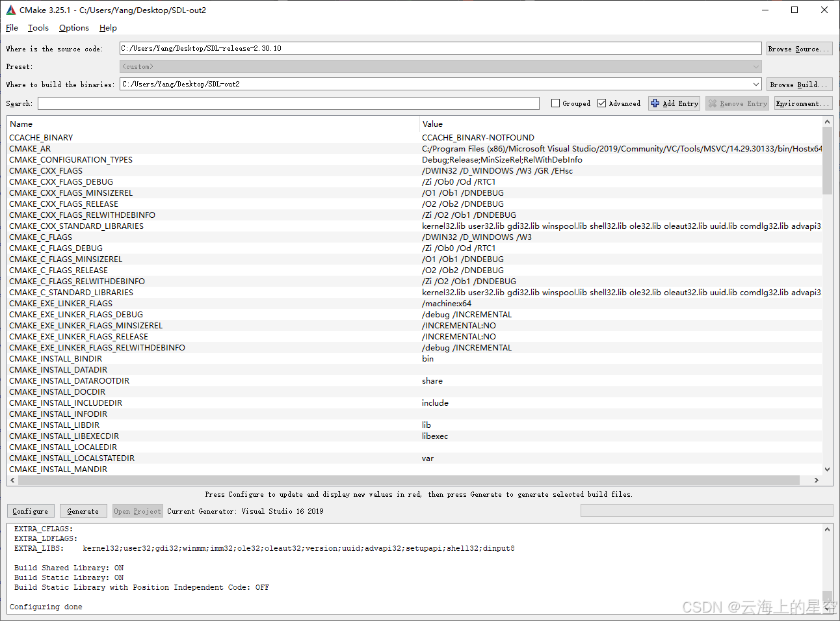
Task: Open the Help menu
Action: click(x=108, y=28)
